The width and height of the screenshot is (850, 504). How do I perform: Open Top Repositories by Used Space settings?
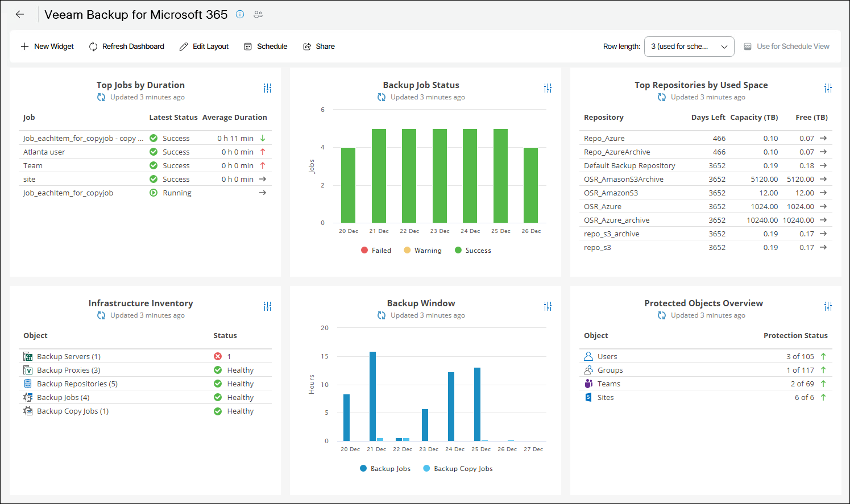(828, 88)
